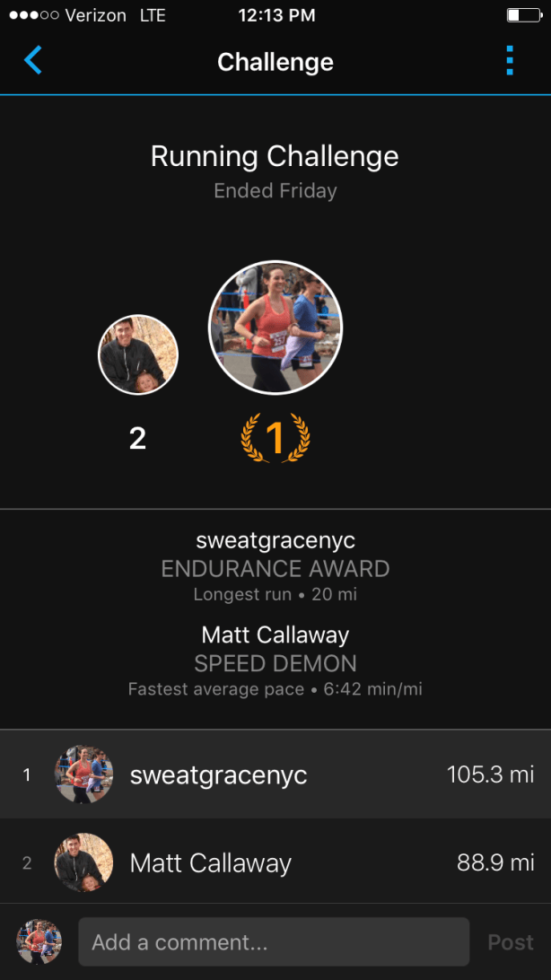This screenshot has height=980, width=551.
Task: Tap Matt Callaway avatar in leaderboard row
Action: click(83, 862)
